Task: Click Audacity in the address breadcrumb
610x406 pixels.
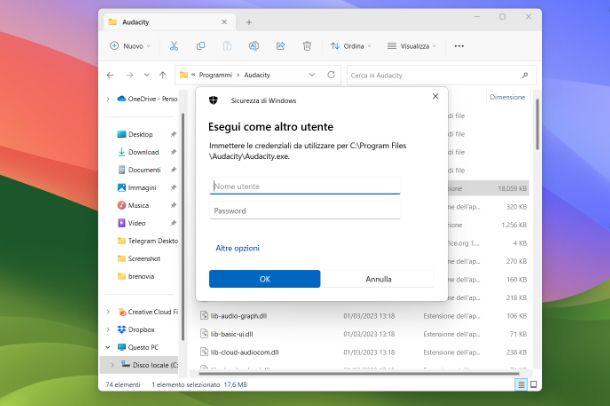Action: (x=257, y=75)
